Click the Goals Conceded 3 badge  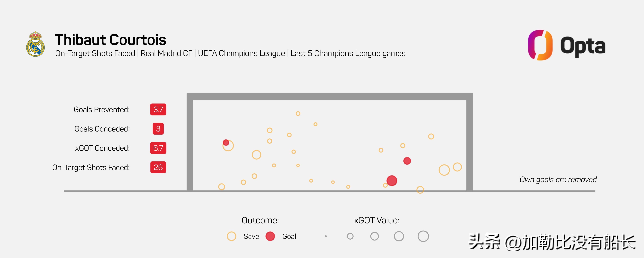[158, 129]
